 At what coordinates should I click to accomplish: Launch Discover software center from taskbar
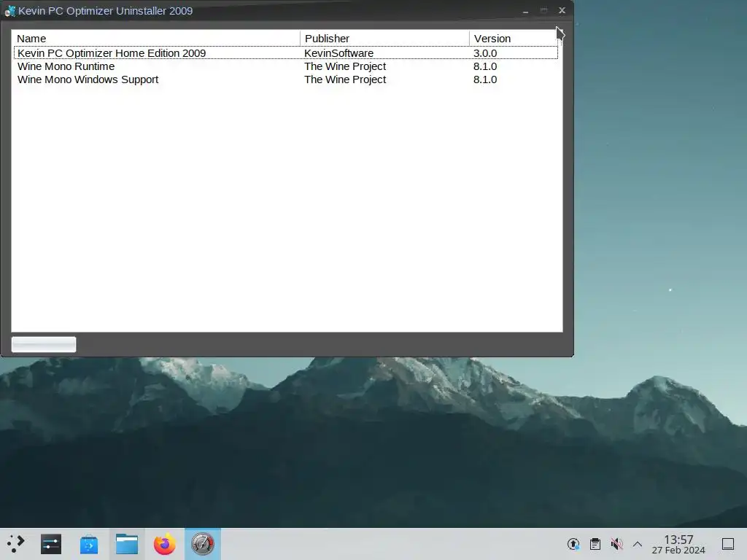89,544
